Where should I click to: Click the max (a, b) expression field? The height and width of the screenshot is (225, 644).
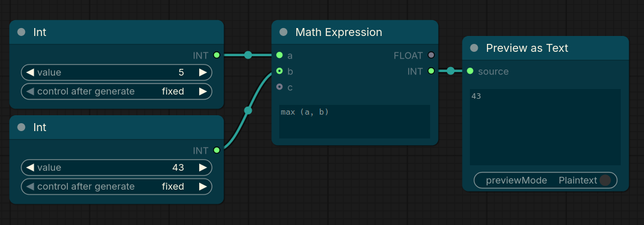coord(355,122)
